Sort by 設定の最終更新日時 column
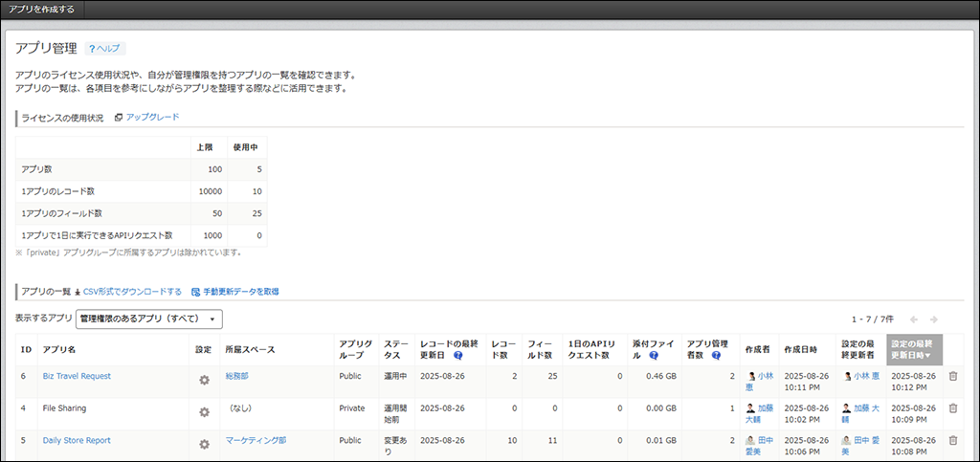The width and height of the screenshot is (980, 462). [x=914, y=349]
